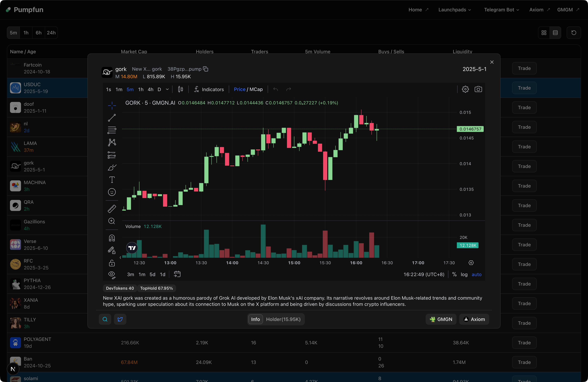Select the brush drawing tool
Viewport: 588px width, 382px height.
[112, 167]
